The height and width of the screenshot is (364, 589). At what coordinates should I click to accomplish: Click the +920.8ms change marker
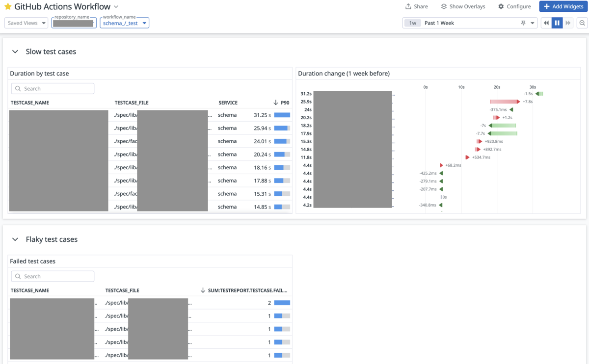click(x=479, y=141)
